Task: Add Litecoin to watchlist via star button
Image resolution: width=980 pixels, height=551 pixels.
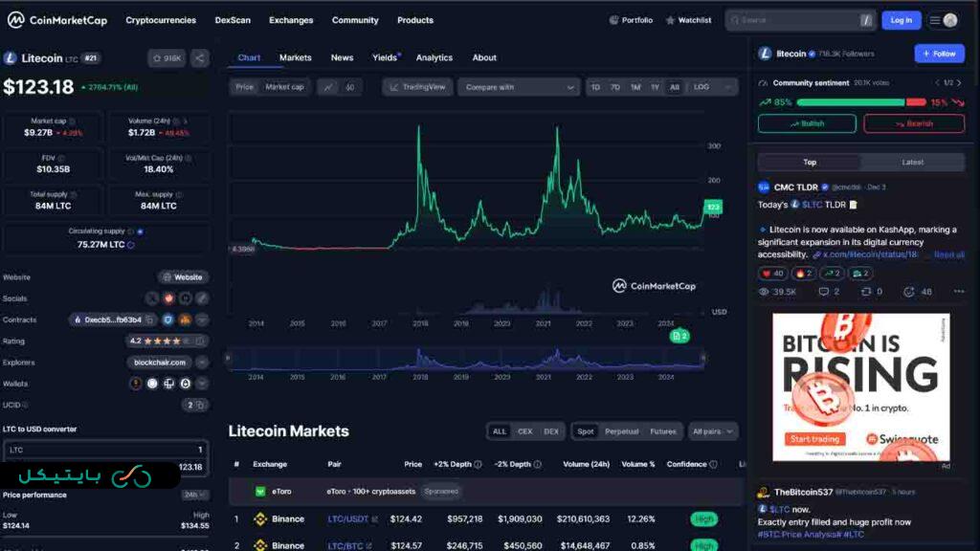Action: point(167,58)
